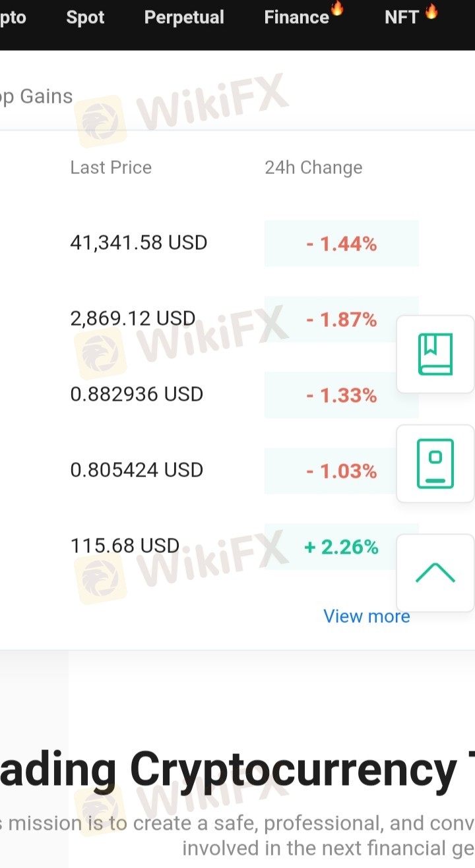Viewport: 475px width, 868px height.
Task: Click the View more link
Action: 367,616
